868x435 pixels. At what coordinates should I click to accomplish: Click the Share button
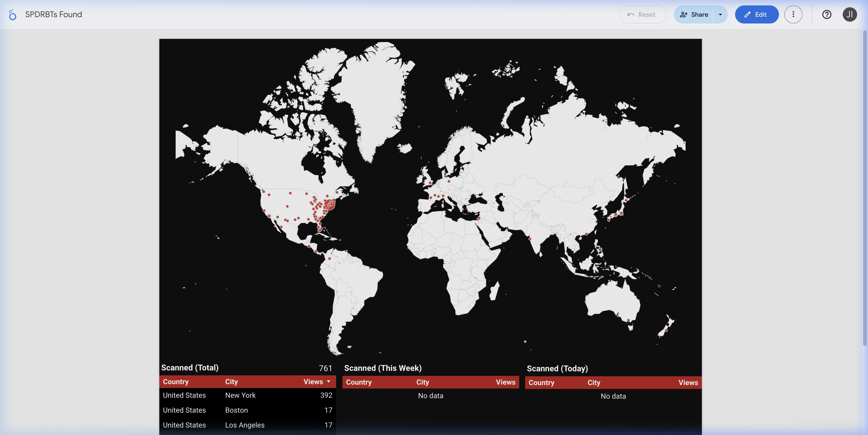694,14
